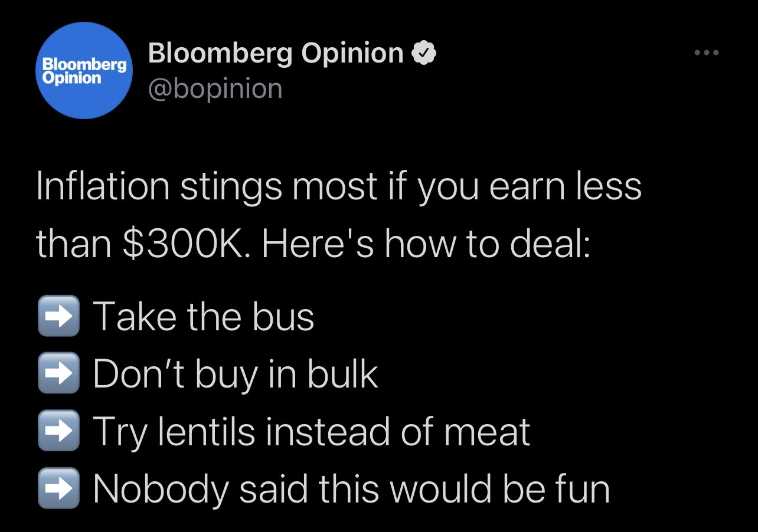
Task: Click arrow emoji beside Try lentils line
Action: pos(58,431)
